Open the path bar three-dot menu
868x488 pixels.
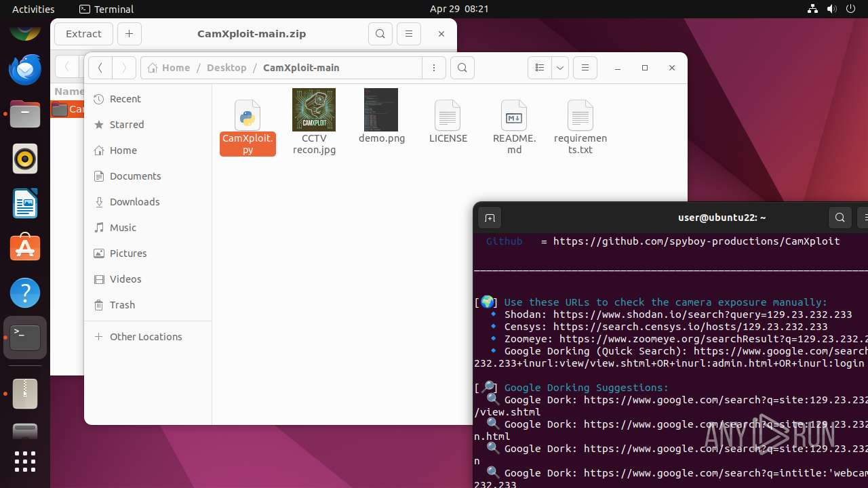(434, 68)
